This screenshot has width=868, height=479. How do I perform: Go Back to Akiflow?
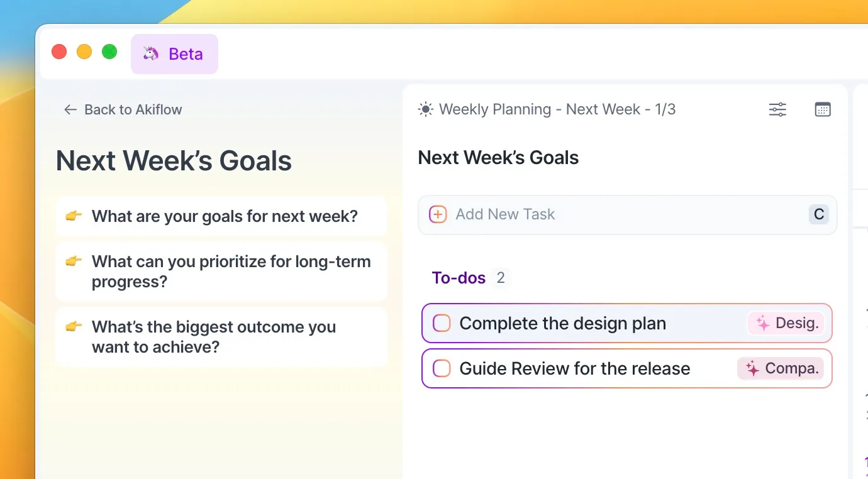pos(123,109)
